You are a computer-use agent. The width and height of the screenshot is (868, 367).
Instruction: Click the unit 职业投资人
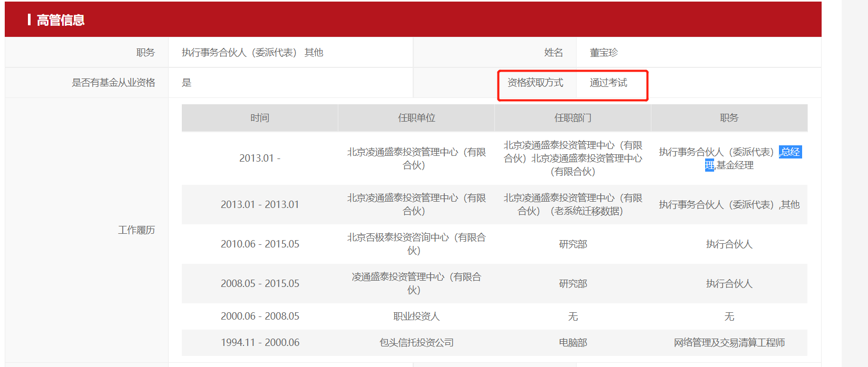(x=416, y=316)
